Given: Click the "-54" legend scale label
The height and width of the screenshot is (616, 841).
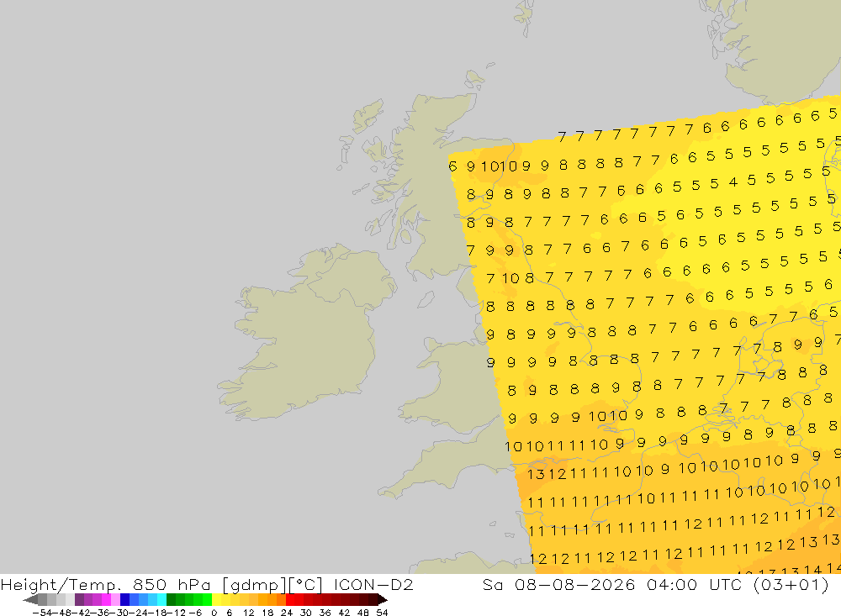Looking at the screenshot, I should (42, 613).
